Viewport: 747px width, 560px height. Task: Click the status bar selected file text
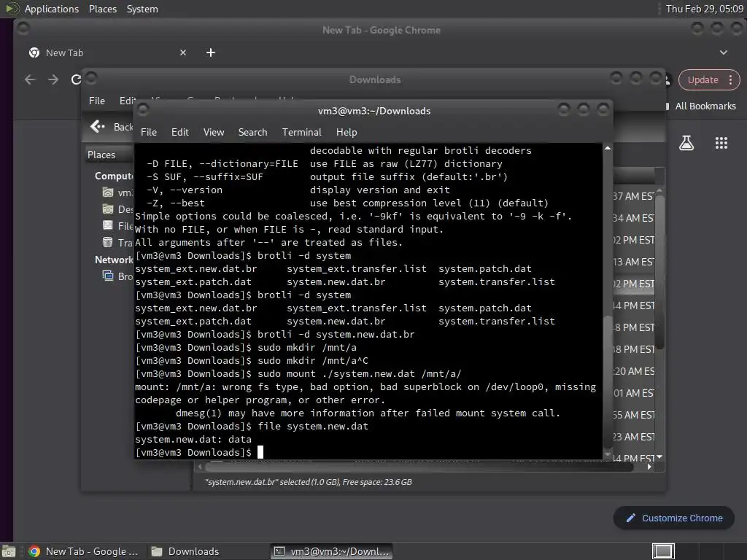point(309,482)
